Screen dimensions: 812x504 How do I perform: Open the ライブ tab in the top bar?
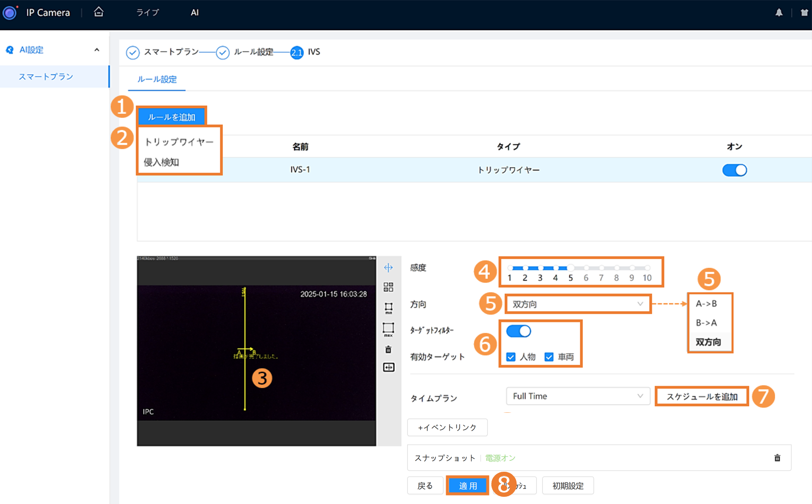tap(147, 13)
